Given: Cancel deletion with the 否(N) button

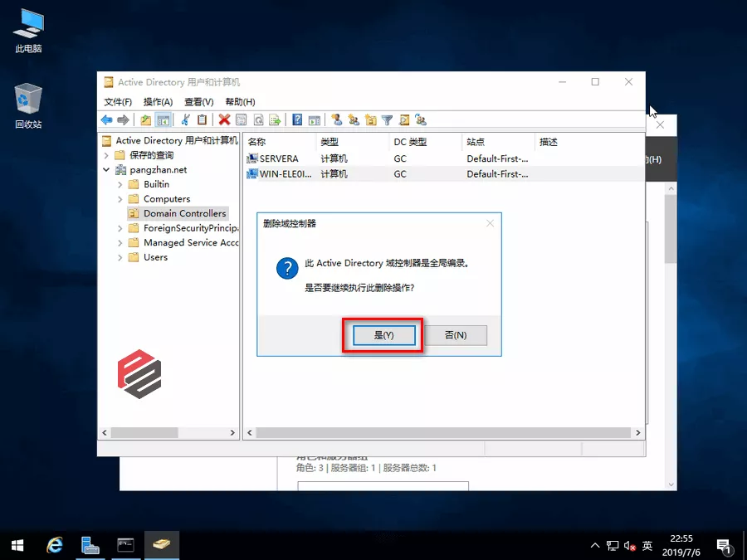Looking at the screenshot, I should pos(455,335).
